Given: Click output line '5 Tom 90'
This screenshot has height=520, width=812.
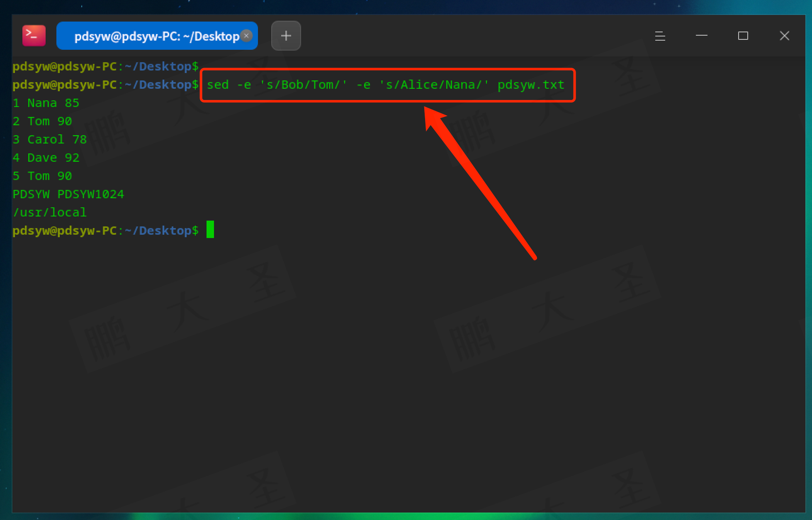Looking at the screenshot, I should pyautogui.click(x=42, y=176).
